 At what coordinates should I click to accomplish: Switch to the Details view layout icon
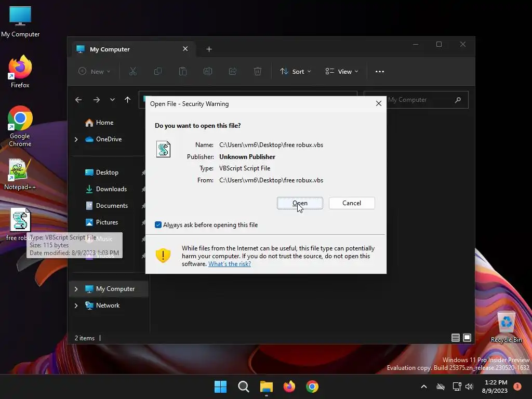[455, 338]
